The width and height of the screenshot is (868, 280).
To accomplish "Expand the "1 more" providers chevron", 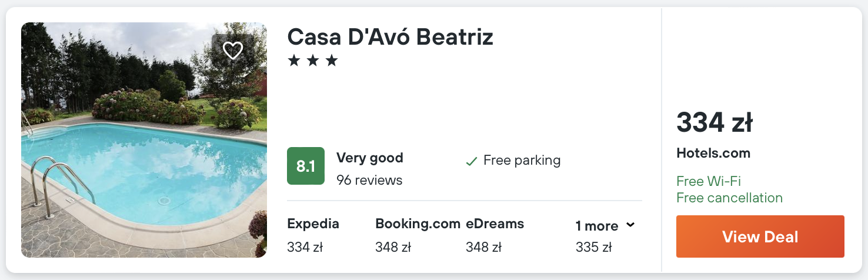I will point(630,225).
